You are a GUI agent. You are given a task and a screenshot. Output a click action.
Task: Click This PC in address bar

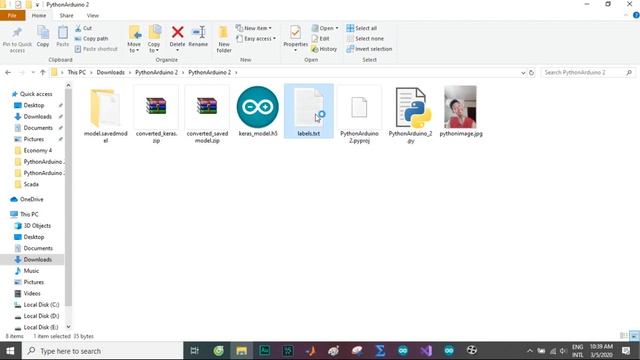[x=77, y=72]
